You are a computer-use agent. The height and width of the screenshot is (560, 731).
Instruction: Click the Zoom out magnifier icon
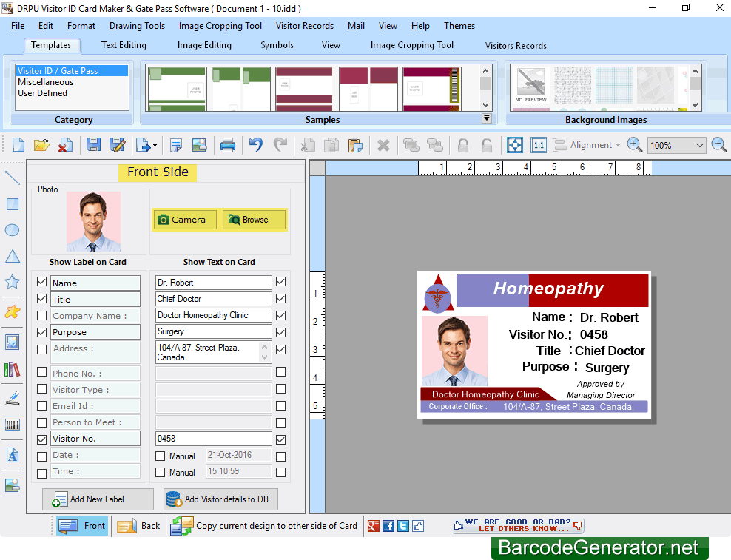click(719, 145)
